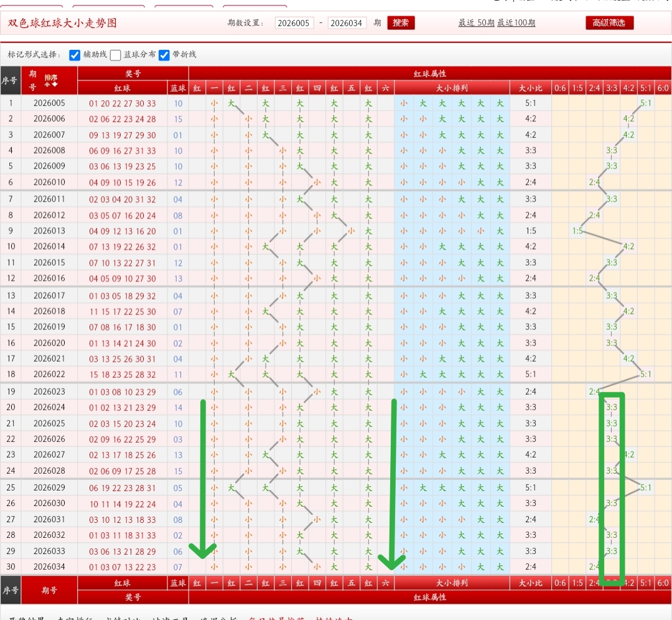Click the 1:5 marker in row 2026013

click(577, 231)
